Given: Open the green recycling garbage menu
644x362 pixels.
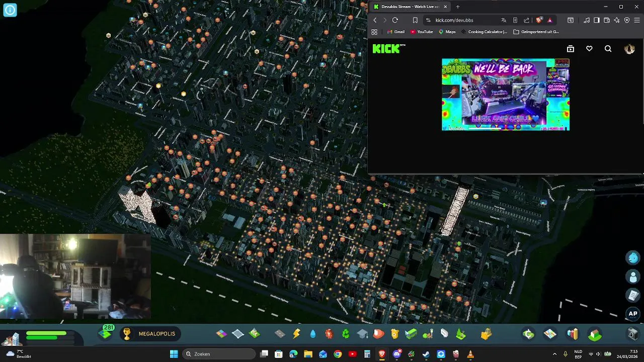Looking at the screenshot, I should 346,334.
